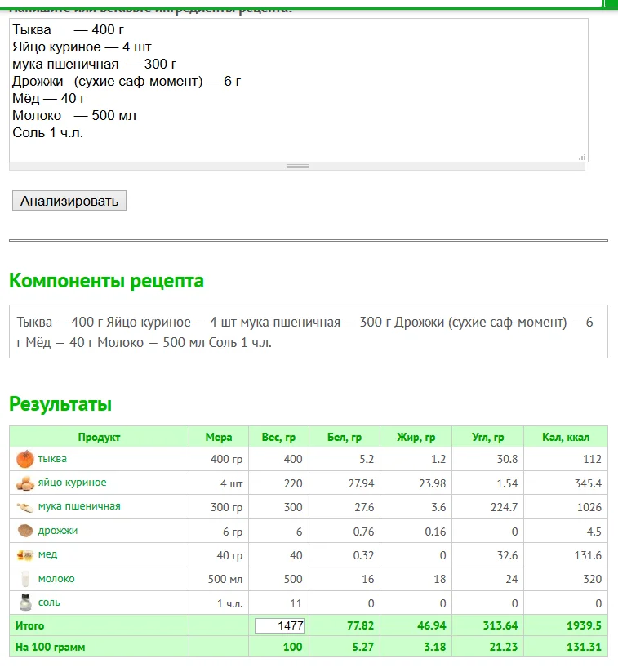Open the молоко product link
This screenshot has height=672, width=618.
pos(56,579)
